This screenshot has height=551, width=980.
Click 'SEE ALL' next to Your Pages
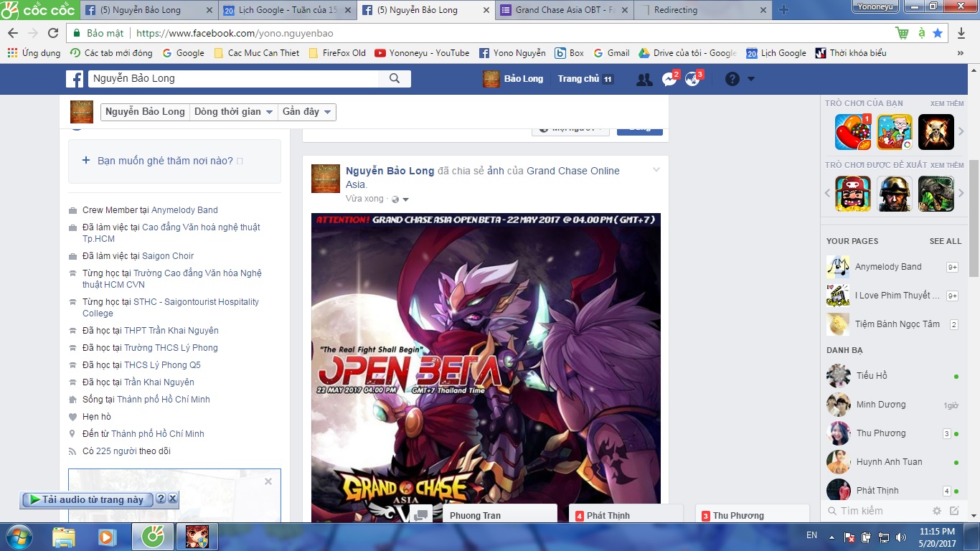click(x=946, y=241)
